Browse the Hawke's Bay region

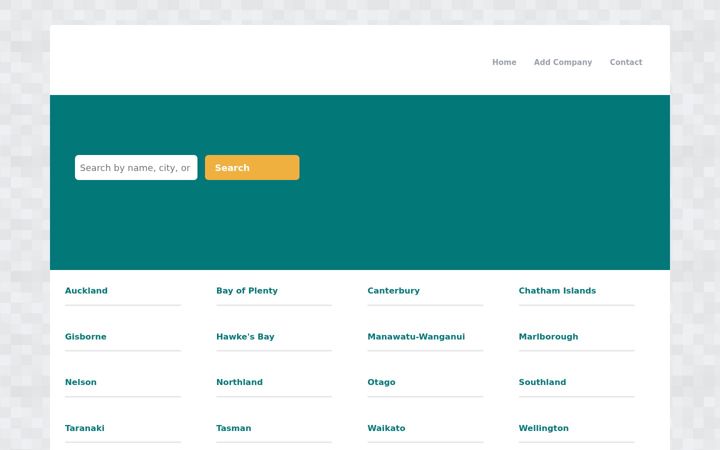245,337
